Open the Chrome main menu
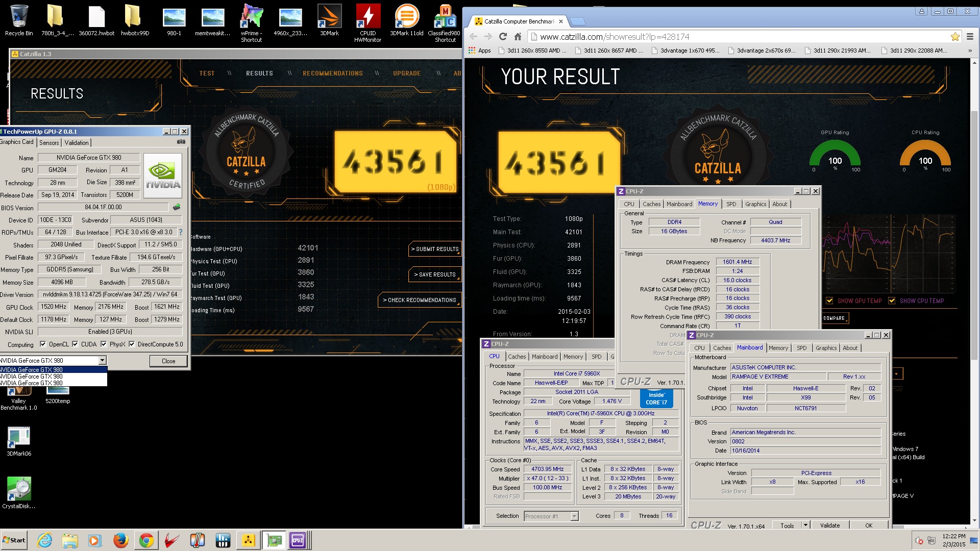 point(970,37)
